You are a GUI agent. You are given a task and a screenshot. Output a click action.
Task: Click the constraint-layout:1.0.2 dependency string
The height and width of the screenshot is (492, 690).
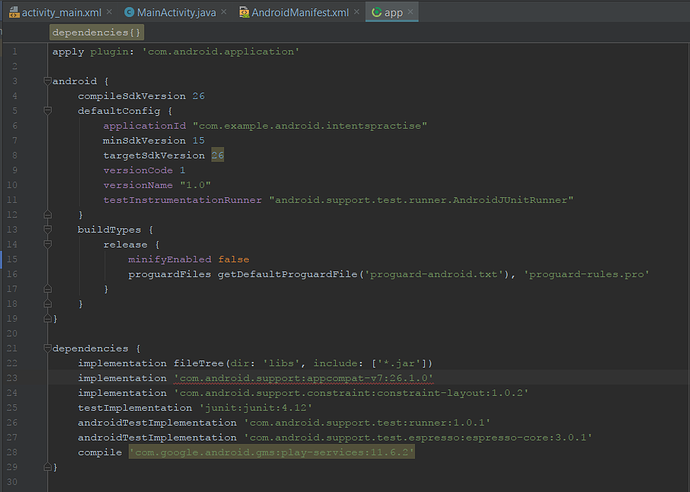tap(351, 393)
